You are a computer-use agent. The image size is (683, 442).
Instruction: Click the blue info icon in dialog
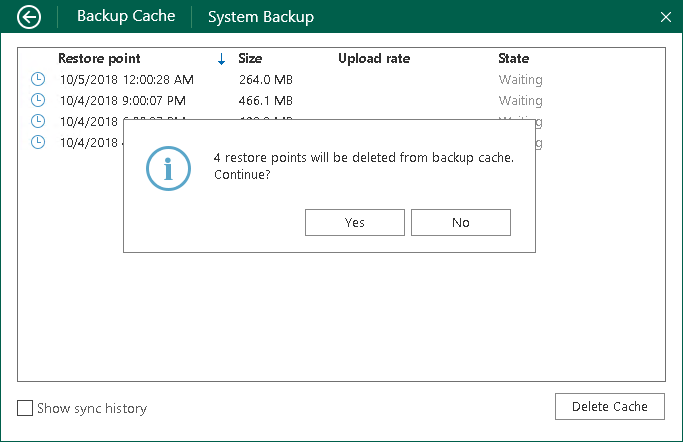pos(168,168)
